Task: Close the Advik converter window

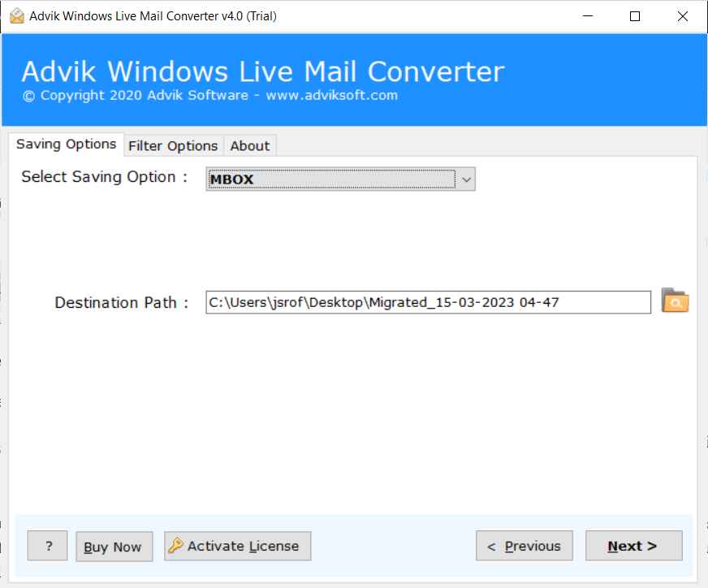Action: tap(683, 16)
